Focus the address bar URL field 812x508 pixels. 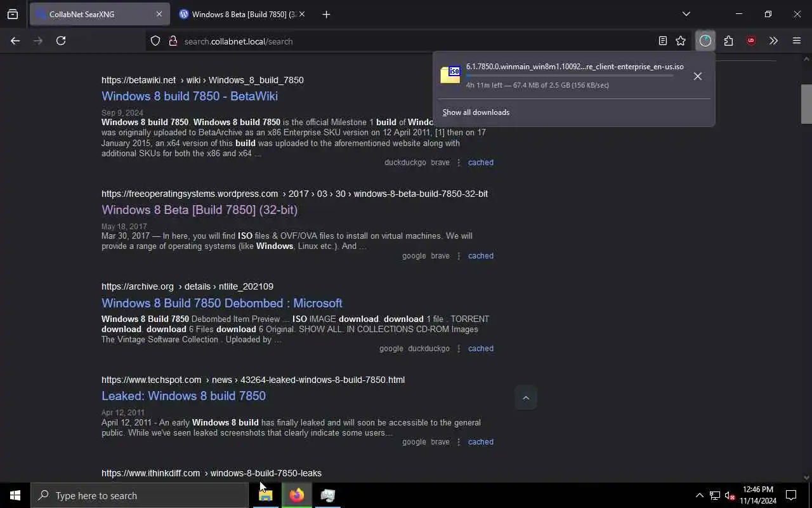[x=419, y=41]
